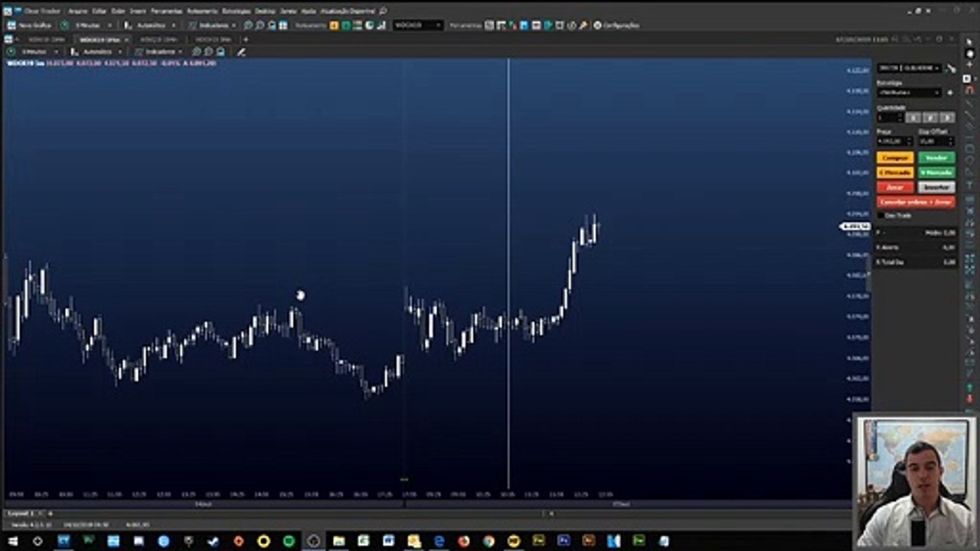Click the green V.Mercado button
The image size is (980, 551).
(x=936, y=173)
